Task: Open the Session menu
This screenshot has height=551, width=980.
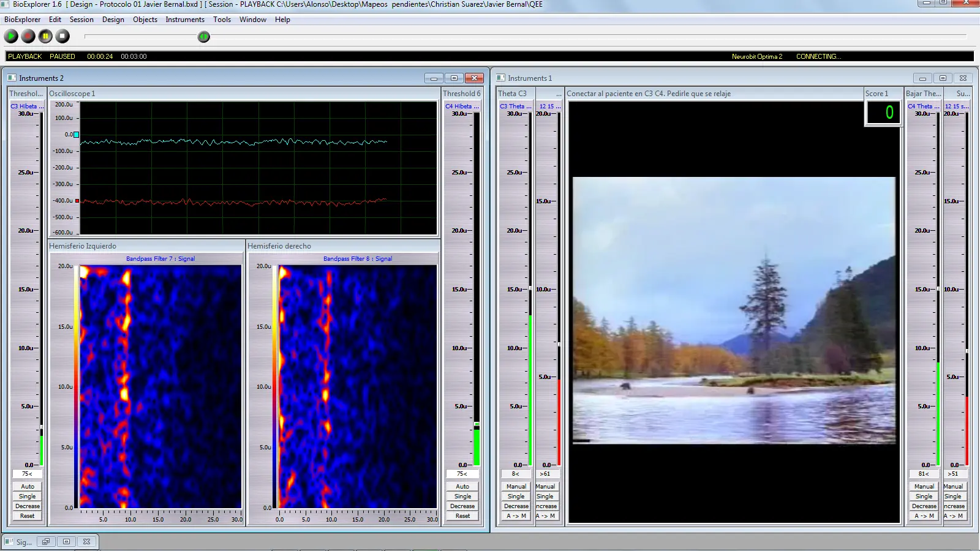Action: coord(81,20)
